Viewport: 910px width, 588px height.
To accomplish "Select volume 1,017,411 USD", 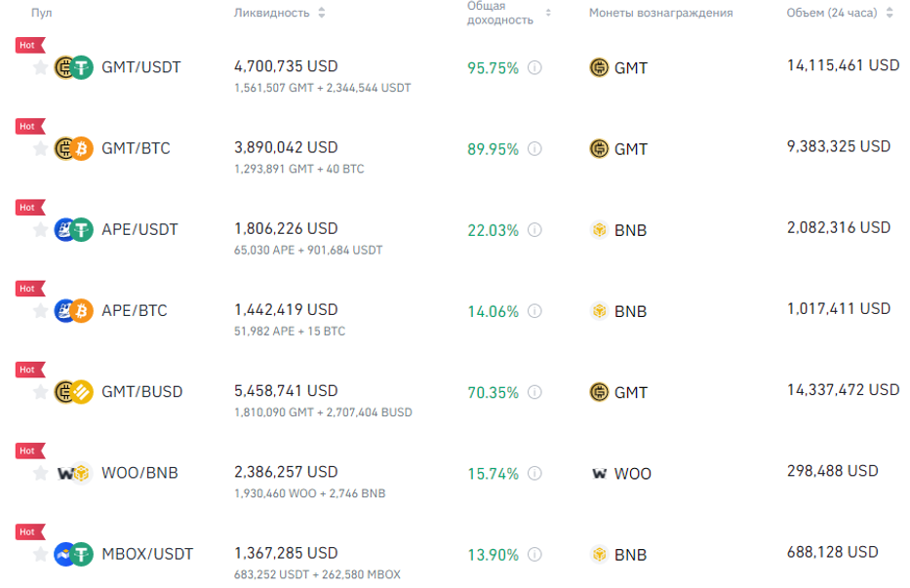I will click(839, 308).
